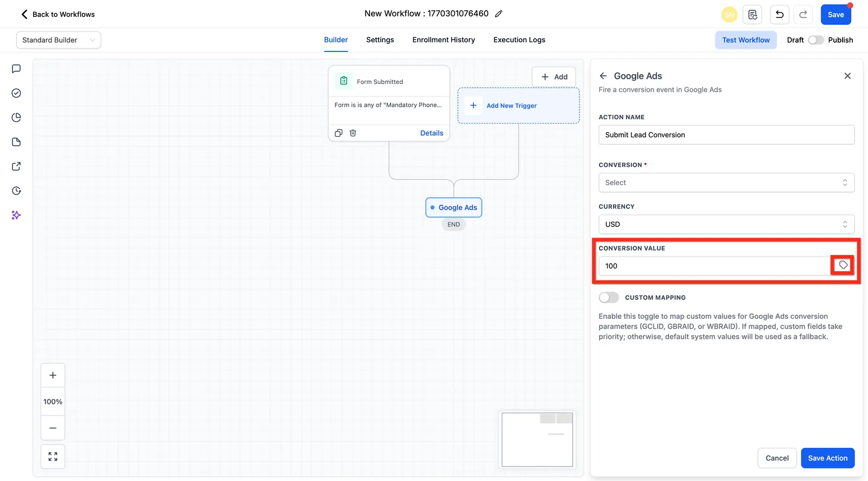Open the notes/version document icon

[752, 15]
